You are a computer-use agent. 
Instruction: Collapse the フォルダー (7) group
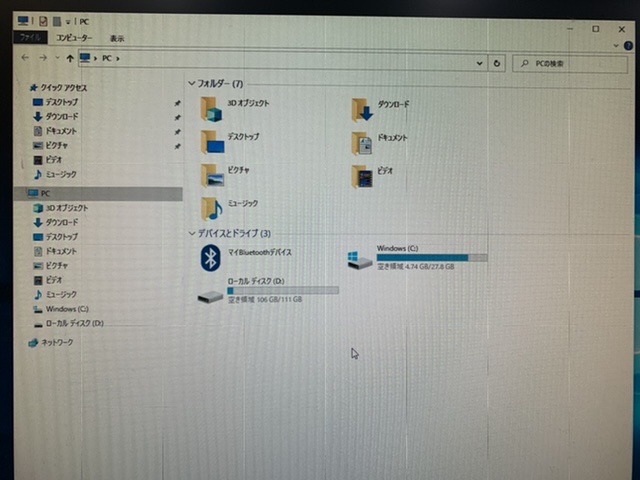[x=191, y=84]
